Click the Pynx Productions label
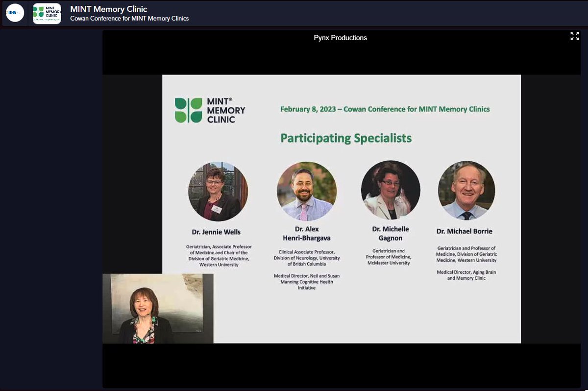The image size is (588, 391). click(x=341, y=37)
